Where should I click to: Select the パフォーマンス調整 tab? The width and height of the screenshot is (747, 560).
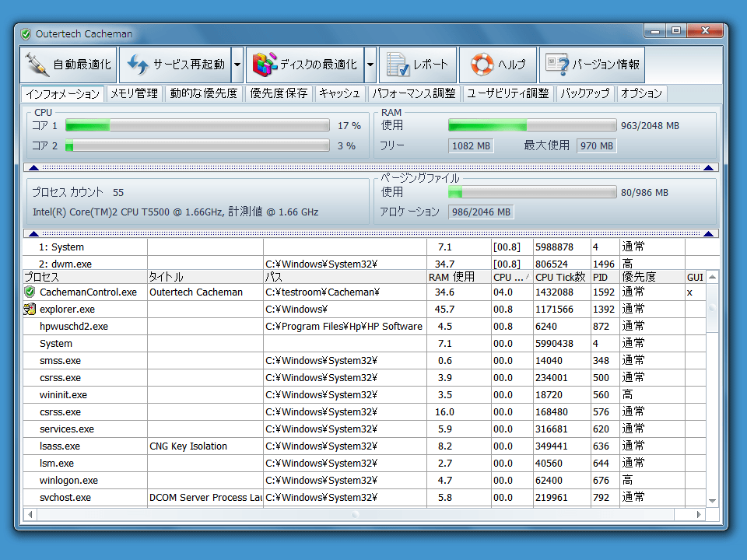[413, 93]
